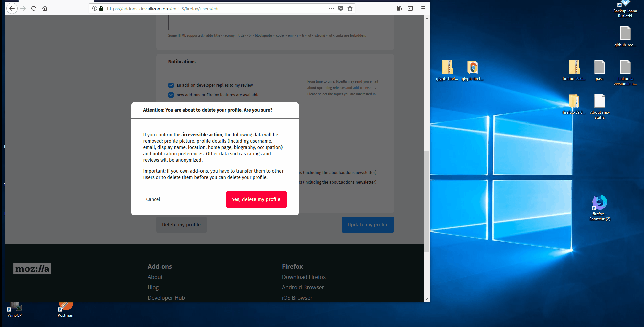Image resolution: width=644 pixels, height=327 pixels.
Task: Bookmark this page using the star icon
Action: pyautogui.click(x=350, y=8)
